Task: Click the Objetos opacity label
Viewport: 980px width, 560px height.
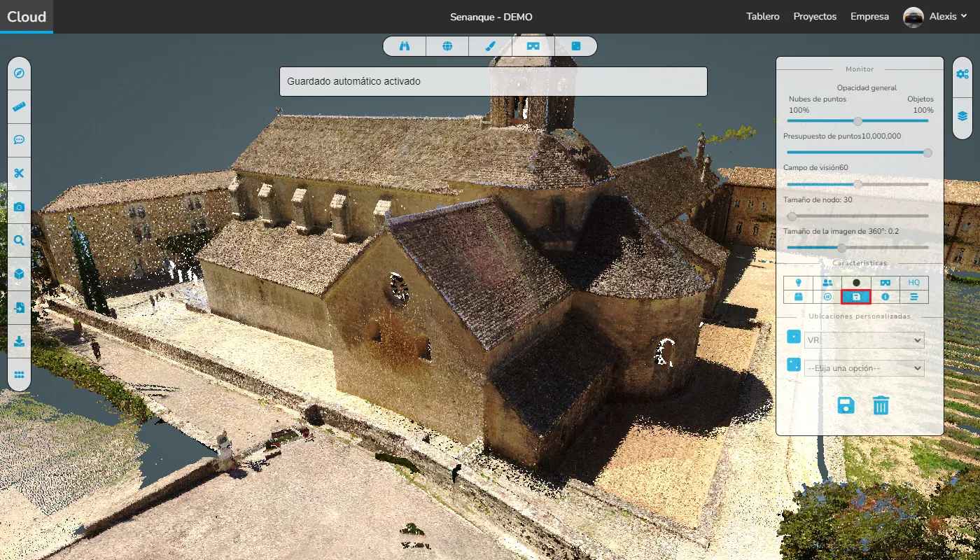Action: 920,99
